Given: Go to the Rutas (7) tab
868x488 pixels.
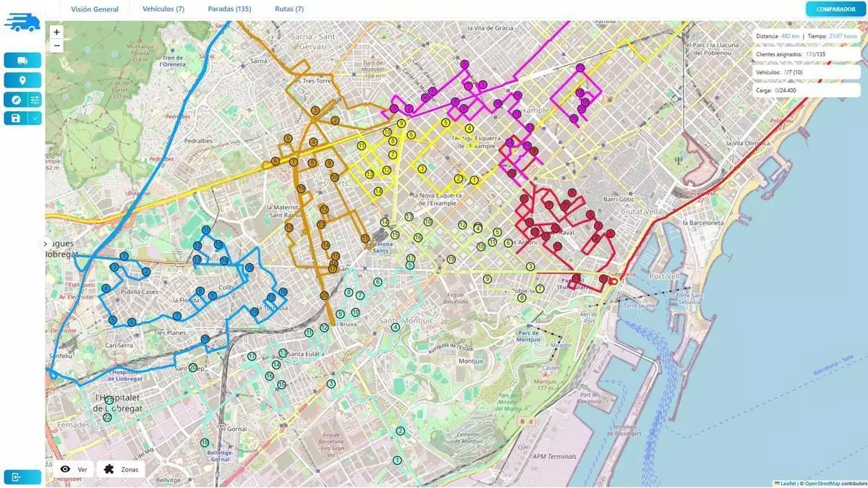Looking at the screenshot, I should 289,9.
